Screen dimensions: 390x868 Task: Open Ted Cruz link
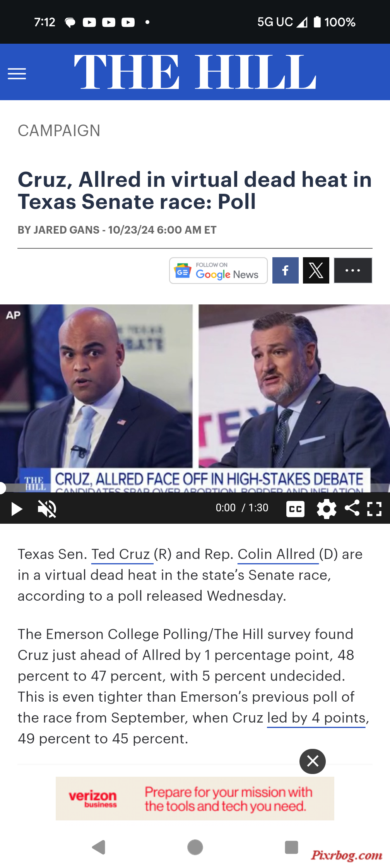(x=121, y=554)
